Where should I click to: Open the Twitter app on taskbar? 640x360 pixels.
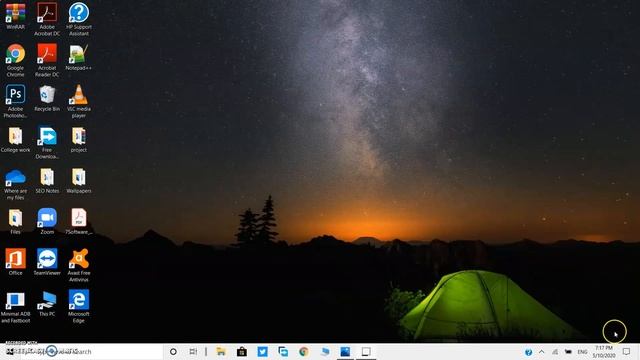(x=262, y=351)
